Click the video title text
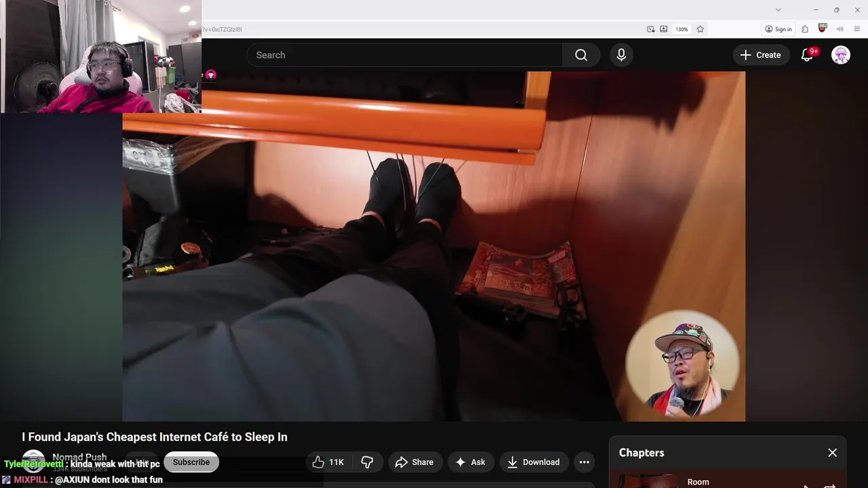This screenshot has width=868, height=488. pyautogui.click(x=155, y=437)
